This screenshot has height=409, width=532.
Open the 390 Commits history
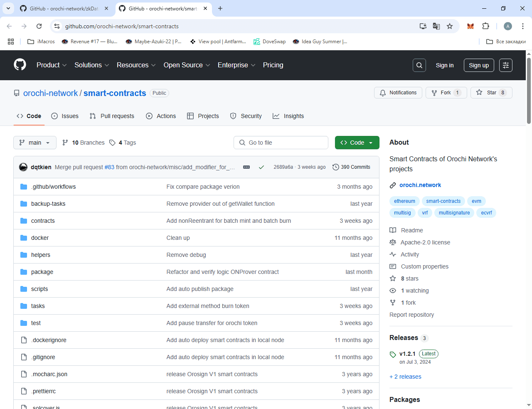pos(351,167)
